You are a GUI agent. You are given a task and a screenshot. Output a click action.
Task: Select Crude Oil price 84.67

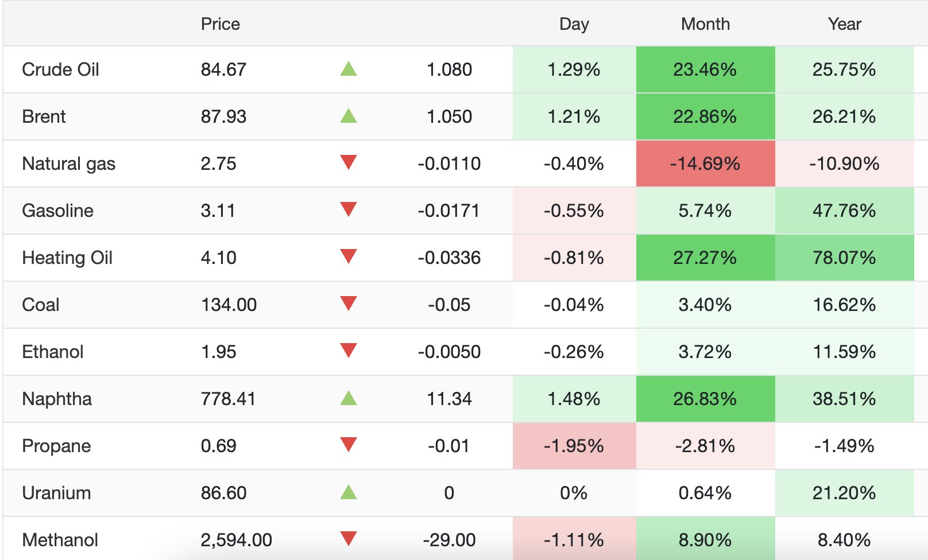point(223,69)
